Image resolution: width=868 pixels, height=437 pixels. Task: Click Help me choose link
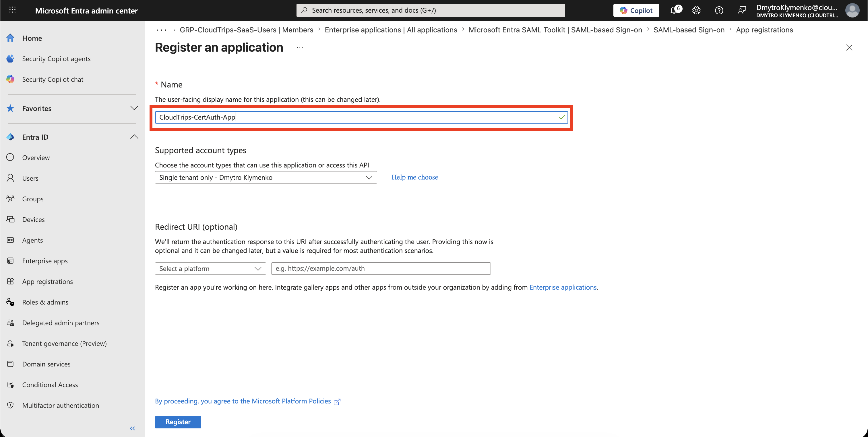click(414, 177)
